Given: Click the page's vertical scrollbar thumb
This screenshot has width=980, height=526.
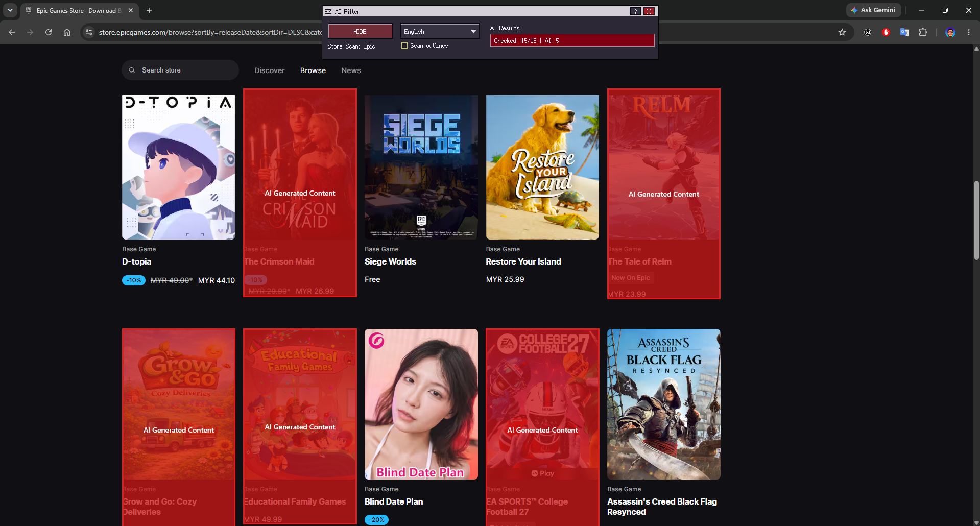Looking at the screenshot, I should click(x=976, y=221).
